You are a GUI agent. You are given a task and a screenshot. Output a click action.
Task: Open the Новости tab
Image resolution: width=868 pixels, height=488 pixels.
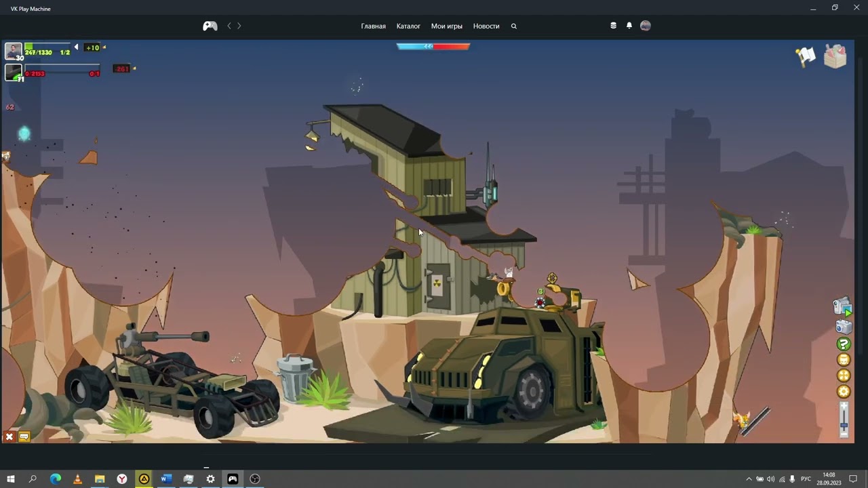coord(486,26)
